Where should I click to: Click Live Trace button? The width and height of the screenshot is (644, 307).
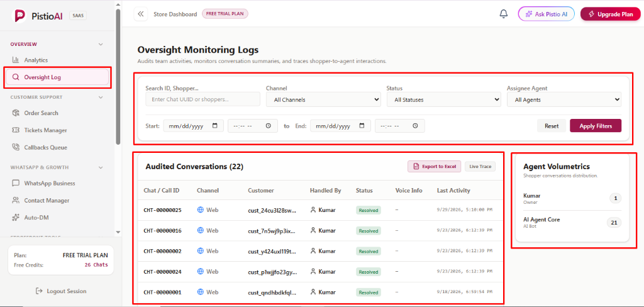[480, 167]
